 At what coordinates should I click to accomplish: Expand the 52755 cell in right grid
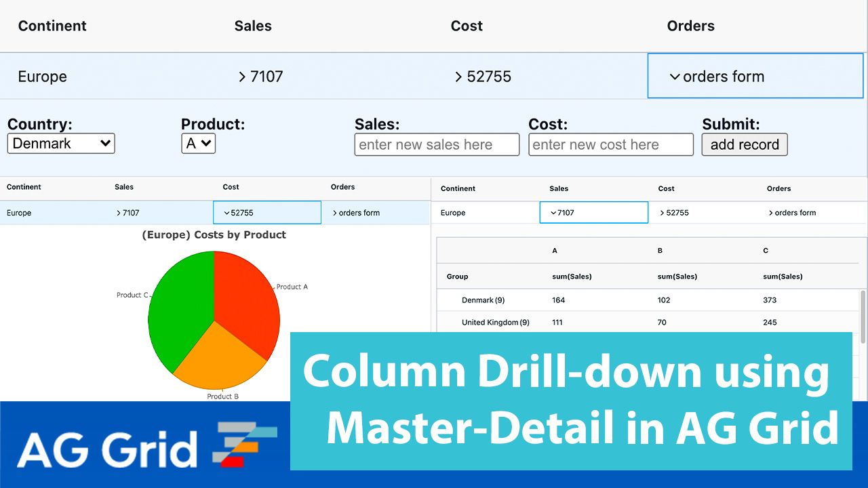(663, 213)
